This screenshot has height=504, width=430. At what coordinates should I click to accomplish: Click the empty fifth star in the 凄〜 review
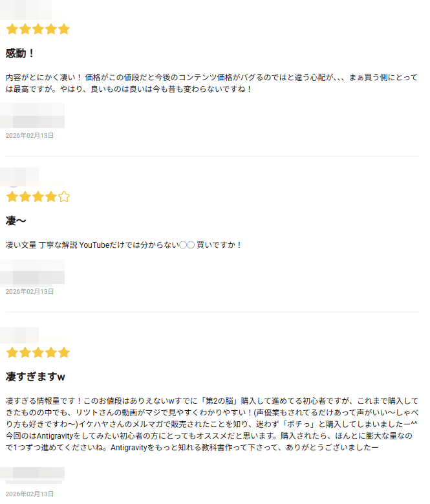tap(63, 197)
